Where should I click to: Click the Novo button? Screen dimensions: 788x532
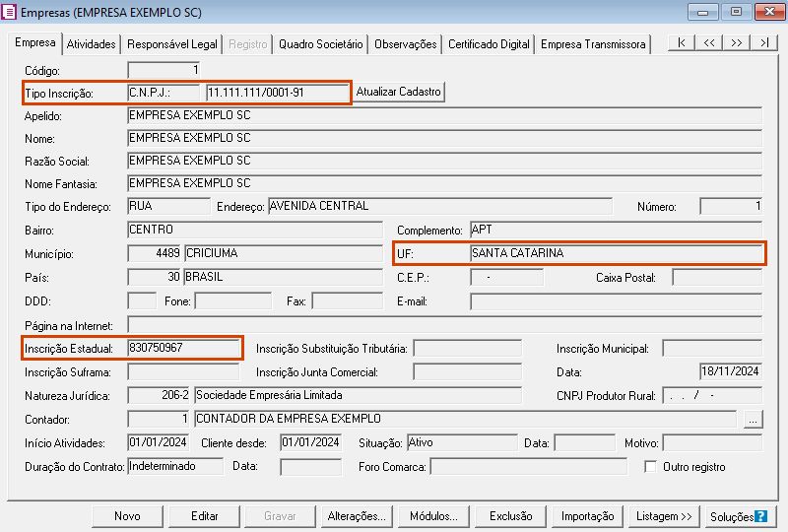coord(127,516)
